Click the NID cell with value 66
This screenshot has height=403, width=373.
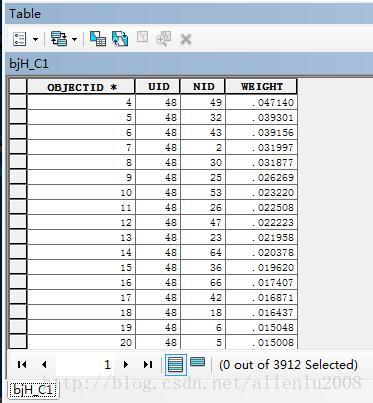click(x=203, y=282)
